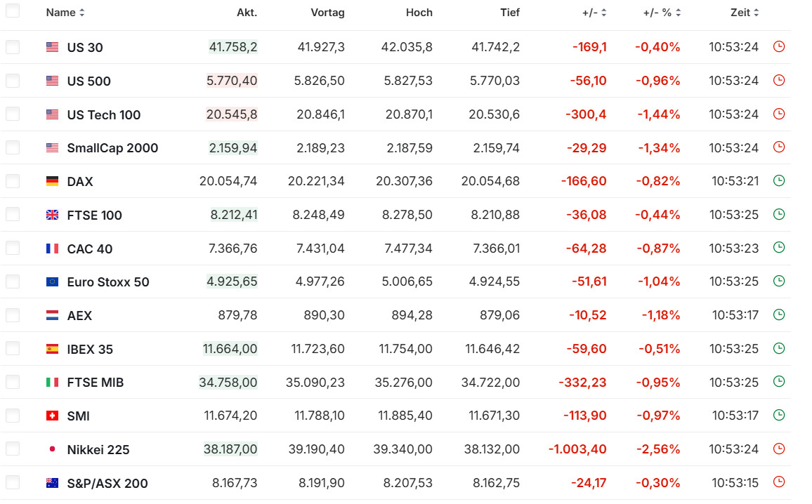Click the Japan flag icon beside Nikkei 225
Screen dimensions: 812x504
52,450
